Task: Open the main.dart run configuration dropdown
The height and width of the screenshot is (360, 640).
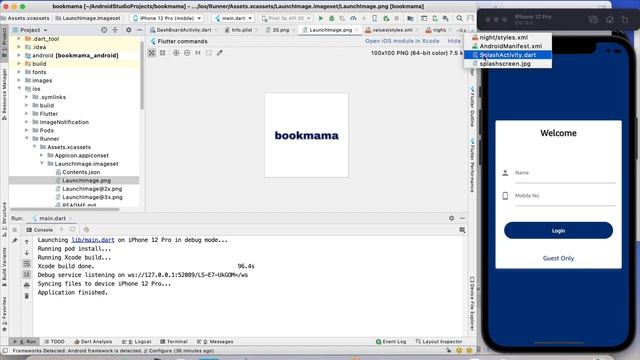Action: tap(233, 18)
